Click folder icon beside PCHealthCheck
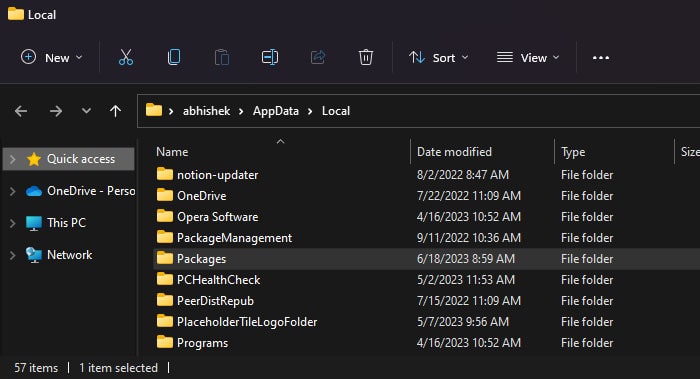700x379 pixels. pos(165,279)
